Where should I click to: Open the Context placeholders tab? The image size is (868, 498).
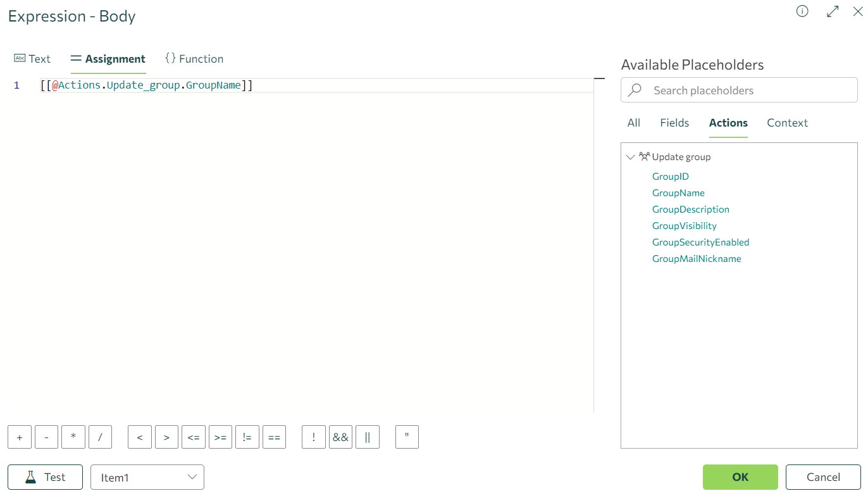[787, 123]
